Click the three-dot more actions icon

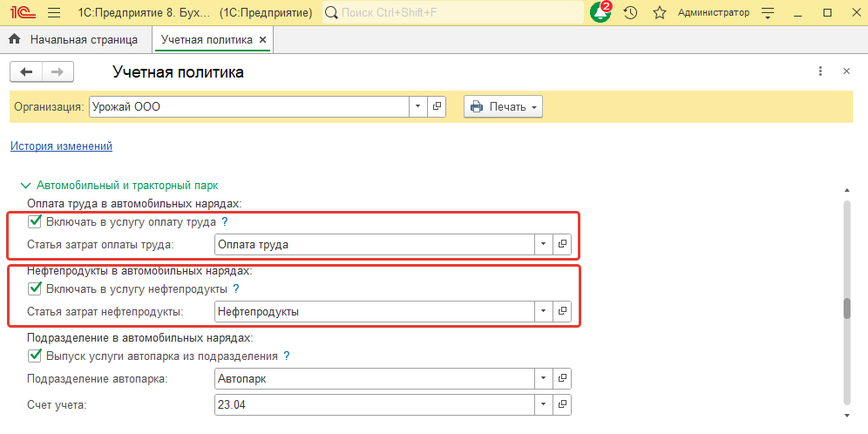(820, 72)
